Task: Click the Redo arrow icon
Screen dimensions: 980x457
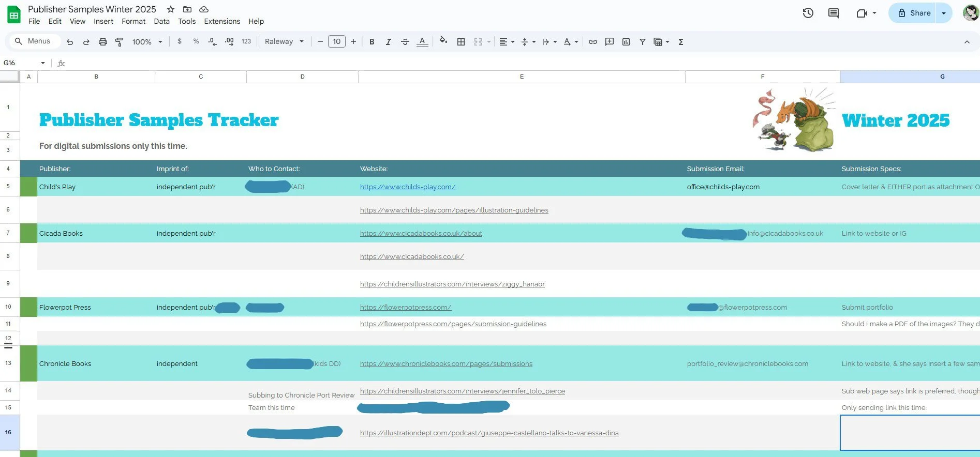Action: (x=86, y=42)
